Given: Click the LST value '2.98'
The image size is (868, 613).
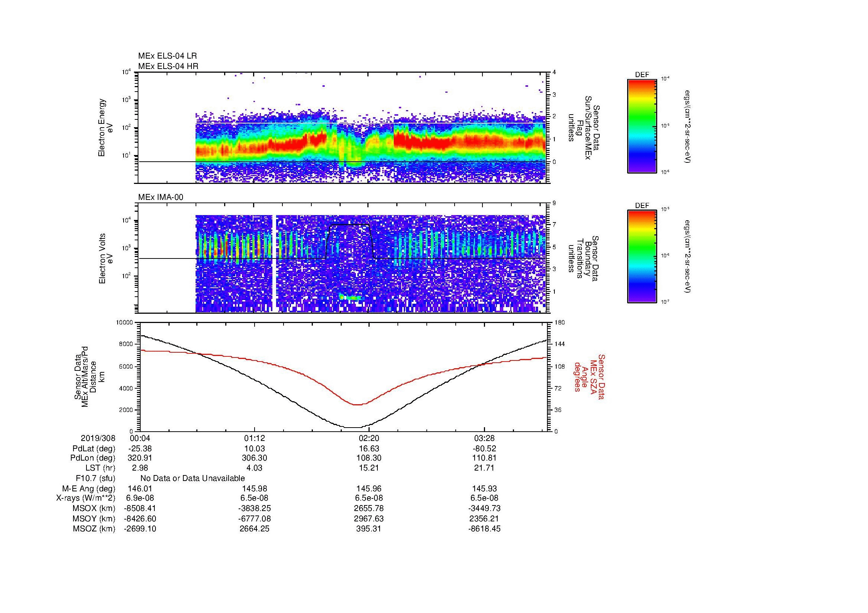Looking at the screenshot, I should [x=140, y=468].
